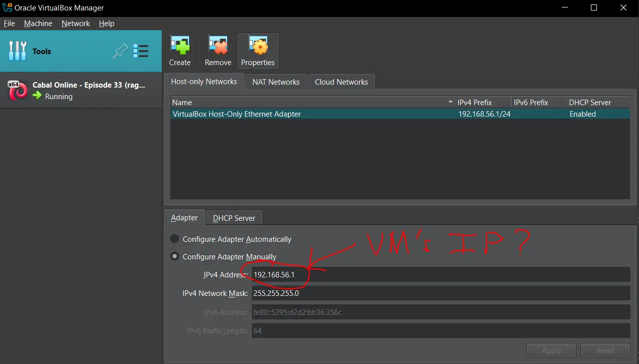Image resolution: width=639 pixels, height=364 pixels.
Task: Open the Machine menu
Action: [38, 24]
